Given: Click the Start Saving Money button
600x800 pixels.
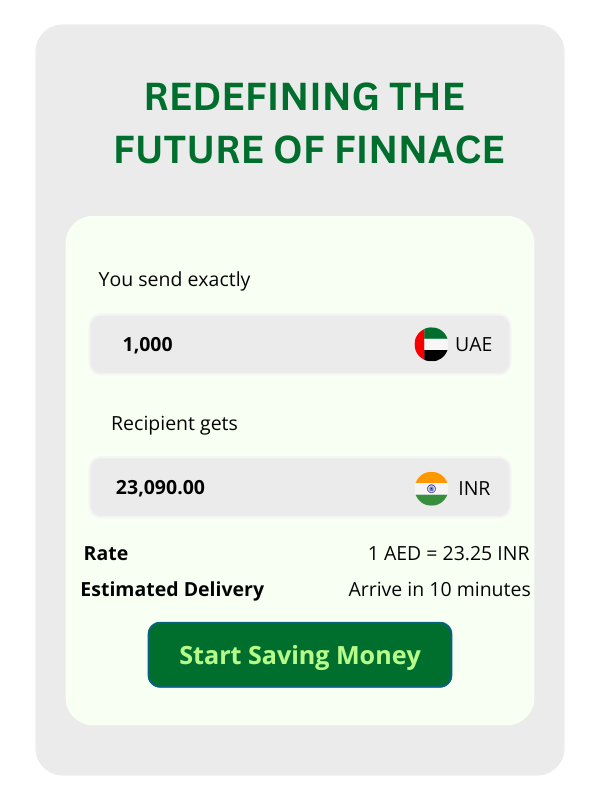Looking at the screenshot, I should pos(300,655).
